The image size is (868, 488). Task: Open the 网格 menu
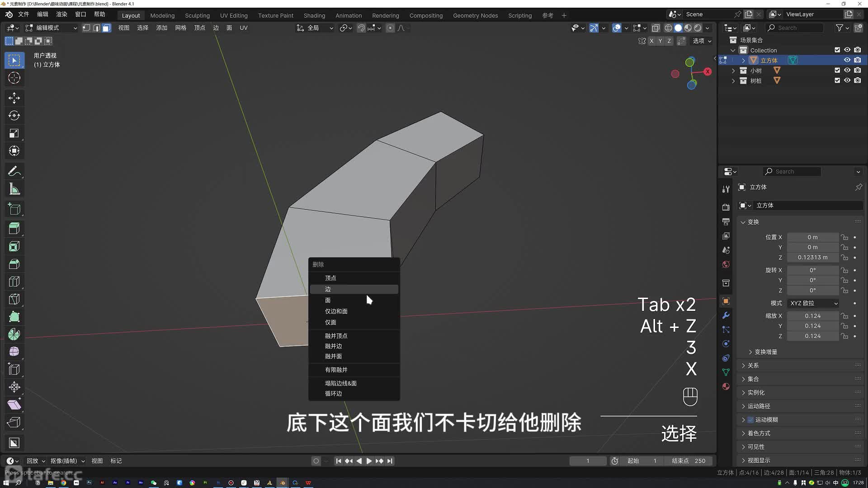pos(181,28)
